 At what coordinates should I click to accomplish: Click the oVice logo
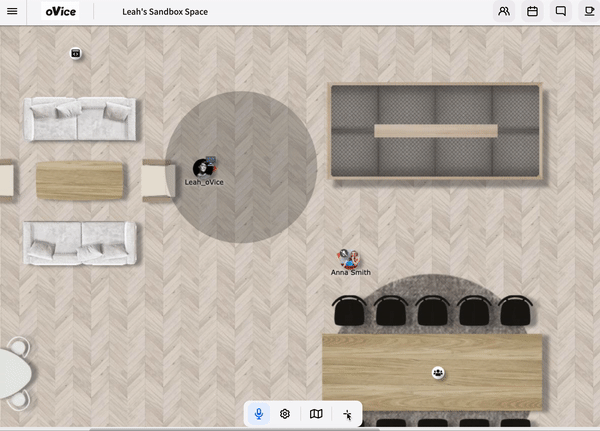coord(60,11)
